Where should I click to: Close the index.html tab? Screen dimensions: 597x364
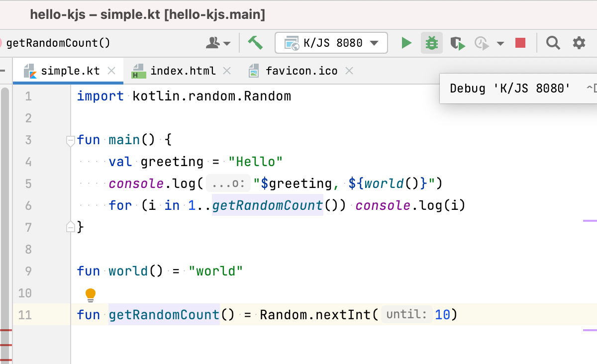pyautogui.click(x=227, y=71)
